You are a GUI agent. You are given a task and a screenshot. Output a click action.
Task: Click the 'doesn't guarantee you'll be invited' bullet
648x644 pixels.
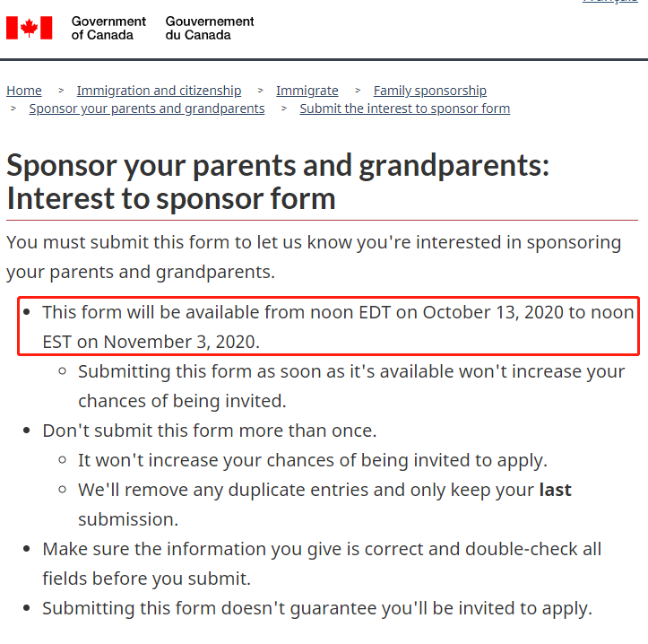coord(317,608)
